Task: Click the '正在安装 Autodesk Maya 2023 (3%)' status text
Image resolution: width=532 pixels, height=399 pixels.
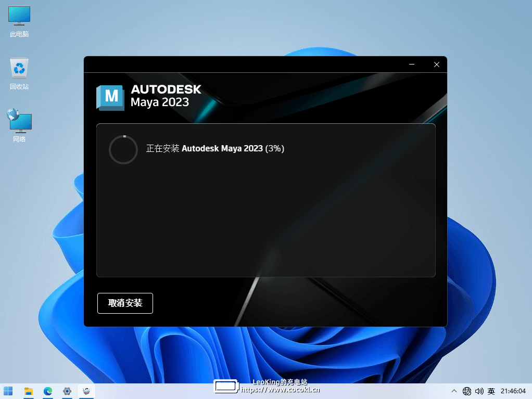Action: tap(215, 148)
